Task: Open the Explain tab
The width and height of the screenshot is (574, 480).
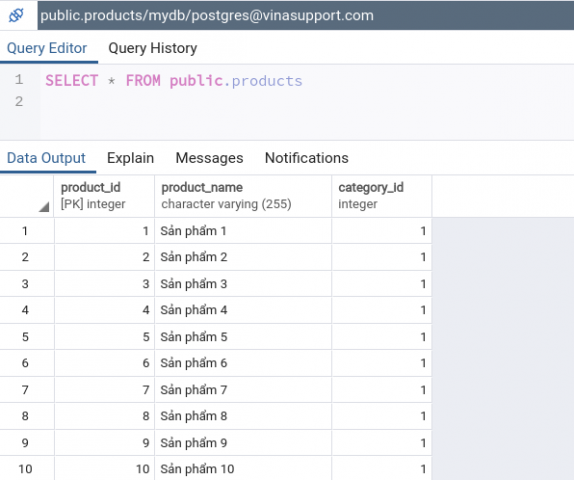Action: (130, 158)
